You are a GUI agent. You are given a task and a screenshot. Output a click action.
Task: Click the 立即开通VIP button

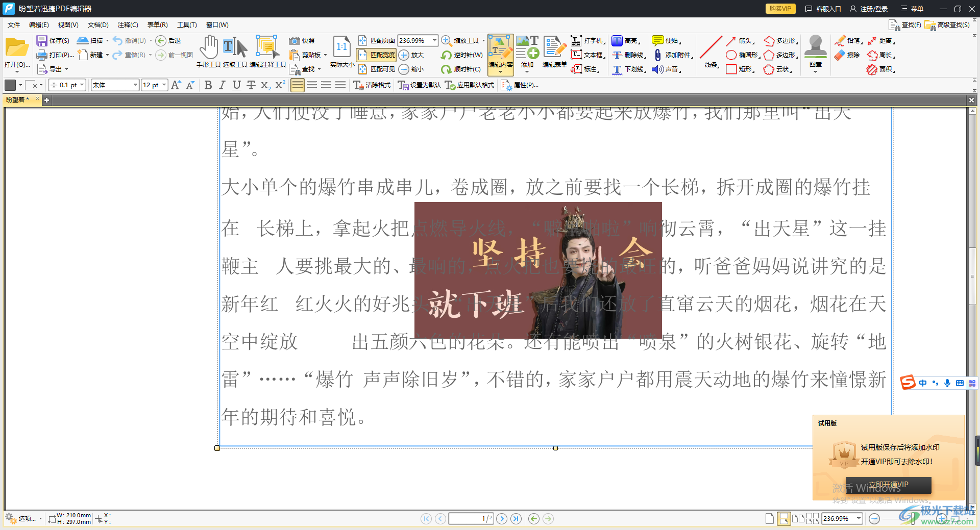coord(888,485)
